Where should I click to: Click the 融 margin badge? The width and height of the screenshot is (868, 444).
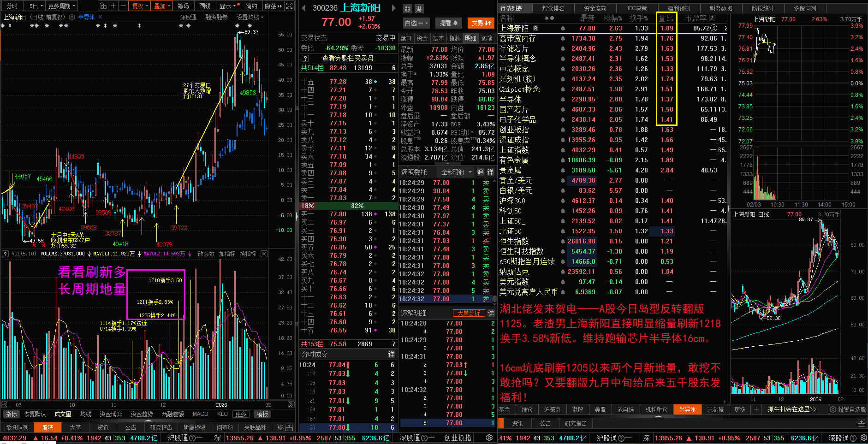coord(408,9)
